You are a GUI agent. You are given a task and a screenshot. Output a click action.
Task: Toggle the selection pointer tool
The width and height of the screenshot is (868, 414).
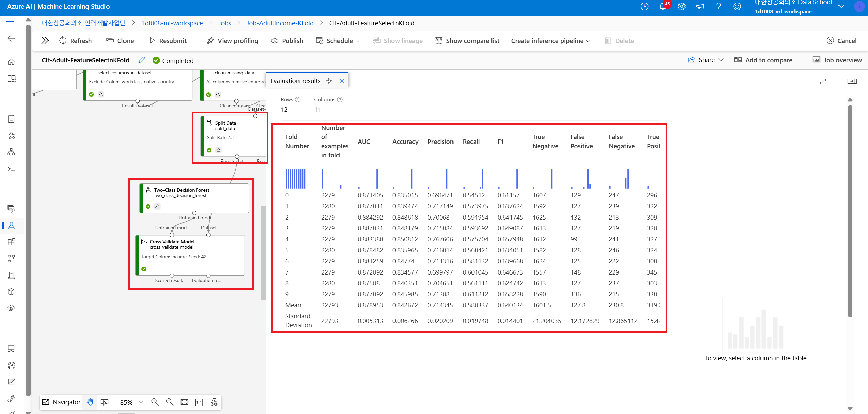104,402
